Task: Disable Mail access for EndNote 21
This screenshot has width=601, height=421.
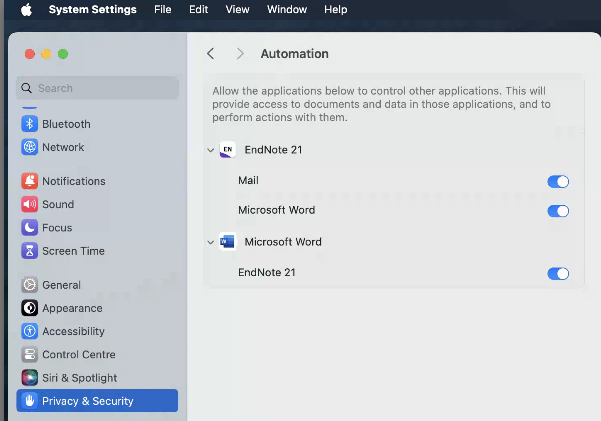Action: [558, 181]
